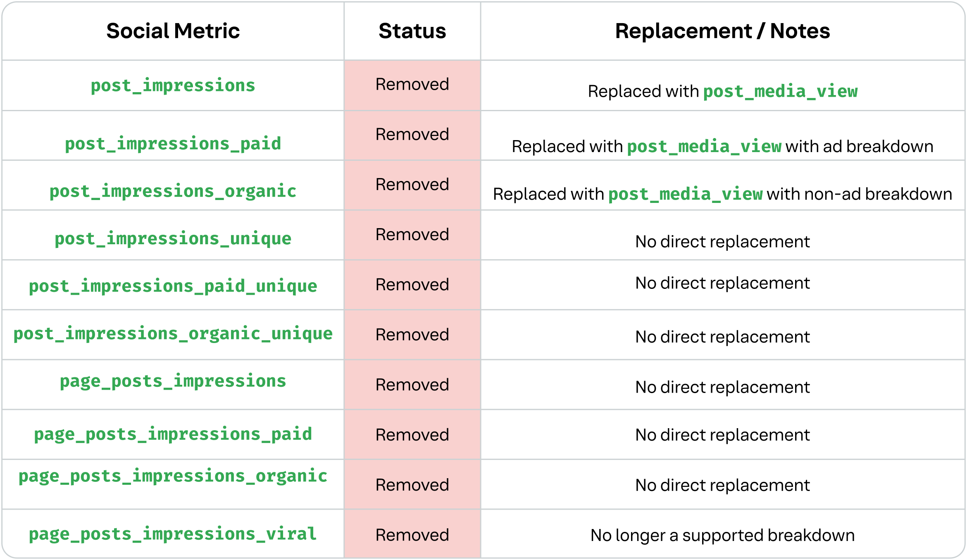Click post_media_view in the non-ad breakdown note
967x560 pixels.
pos(685,194)
